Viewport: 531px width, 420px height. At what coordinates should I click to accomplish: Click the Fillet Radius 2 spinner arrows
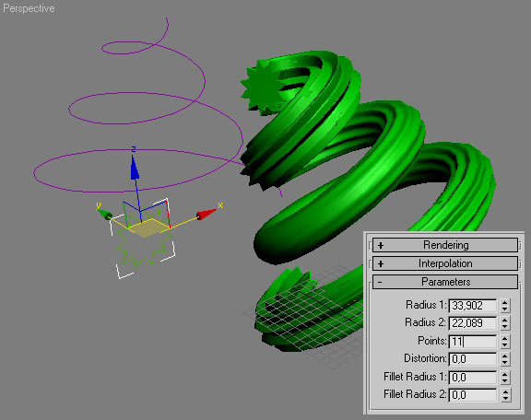505,394
